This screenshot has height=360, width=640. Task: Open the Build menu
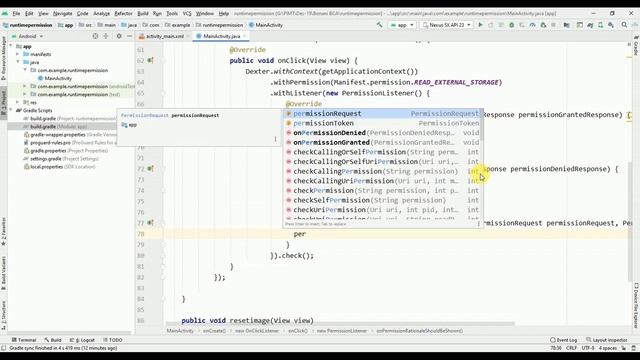point(142,13)
